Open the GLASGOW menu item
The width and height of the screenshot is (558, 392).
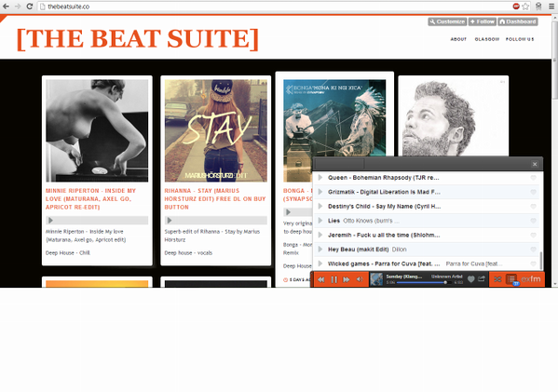[487, 39]
